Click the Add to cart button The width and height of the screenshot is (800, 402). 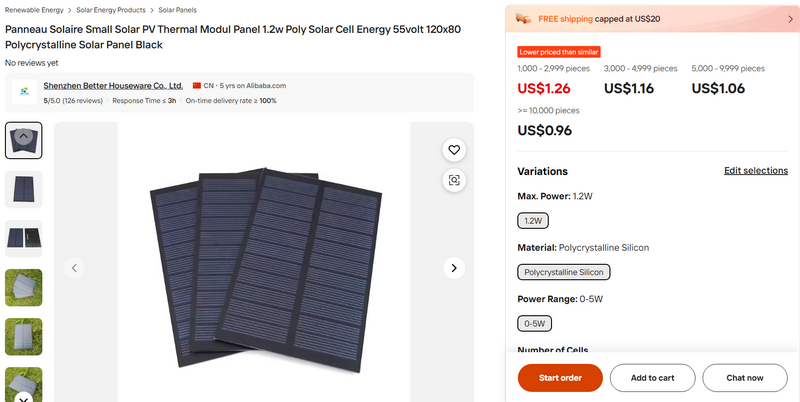pyautogui.click(x=652, y=378)
